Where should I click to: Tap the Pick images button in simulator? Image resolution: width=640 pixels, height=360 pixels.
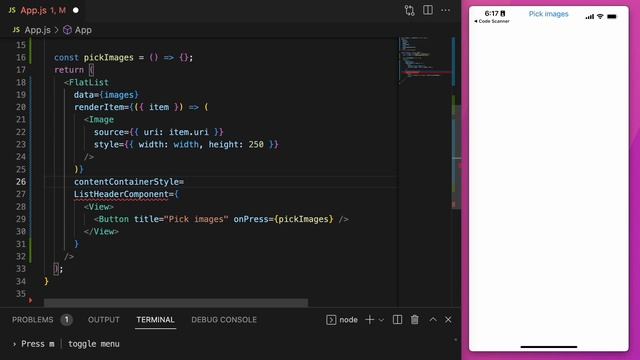(548, 14)
